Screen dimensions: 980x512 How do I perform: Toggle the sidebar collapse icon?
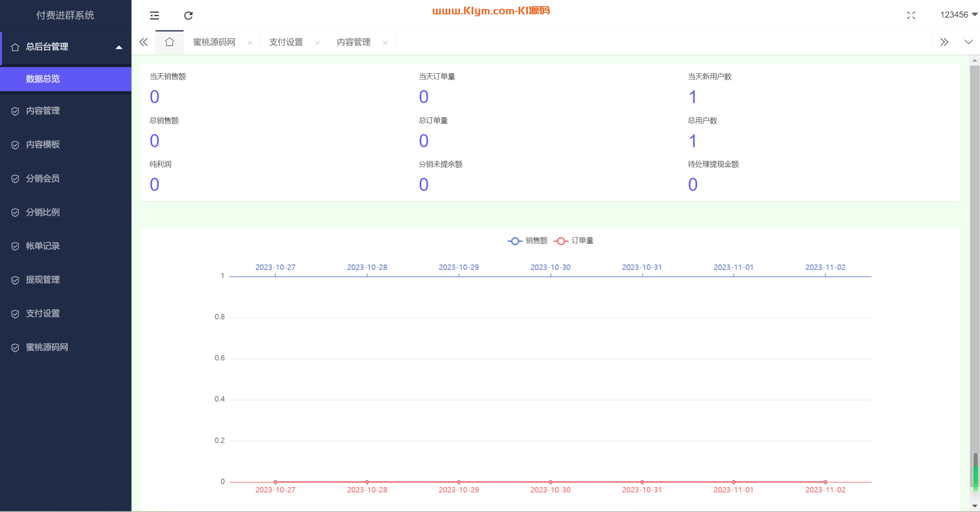[155, 16]
